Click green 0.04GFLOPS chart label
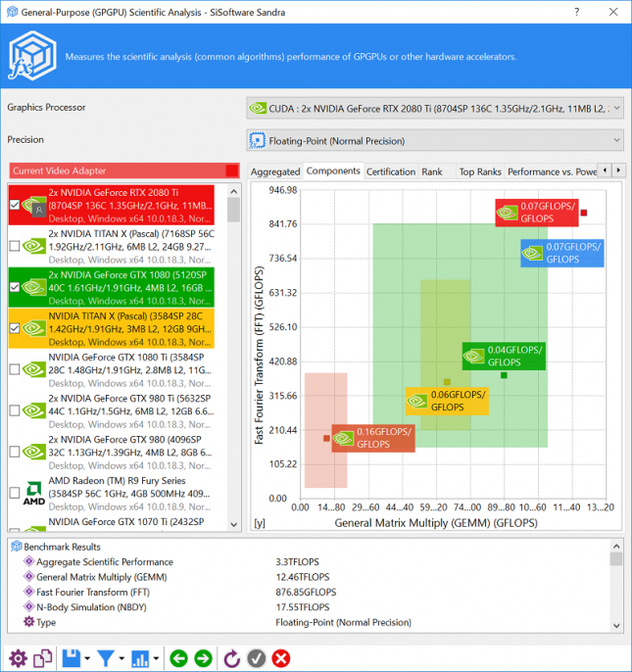Viewport: 632px width, 672px height. point(504,356)
